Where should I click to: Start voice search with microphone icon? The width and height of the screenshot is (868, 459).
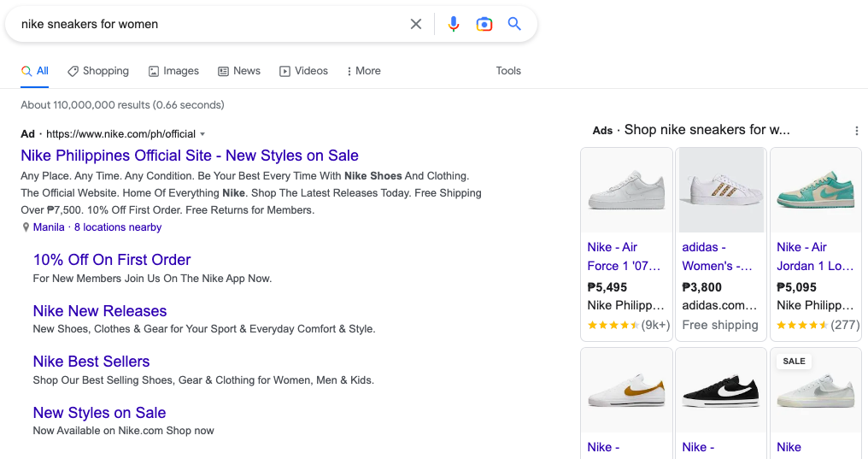tap(454, 24)
